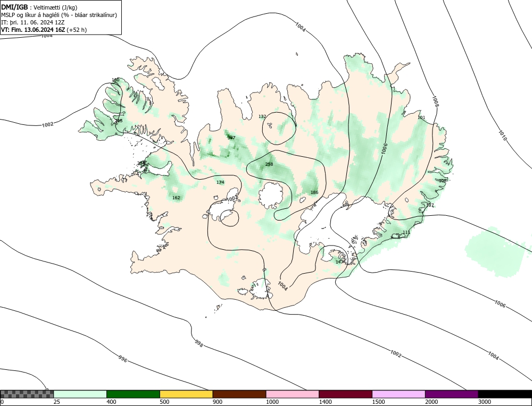The image size is (532, 406).
Task: Click the dark purple 2000–3000 legend swatch
Action: [452, 394]
